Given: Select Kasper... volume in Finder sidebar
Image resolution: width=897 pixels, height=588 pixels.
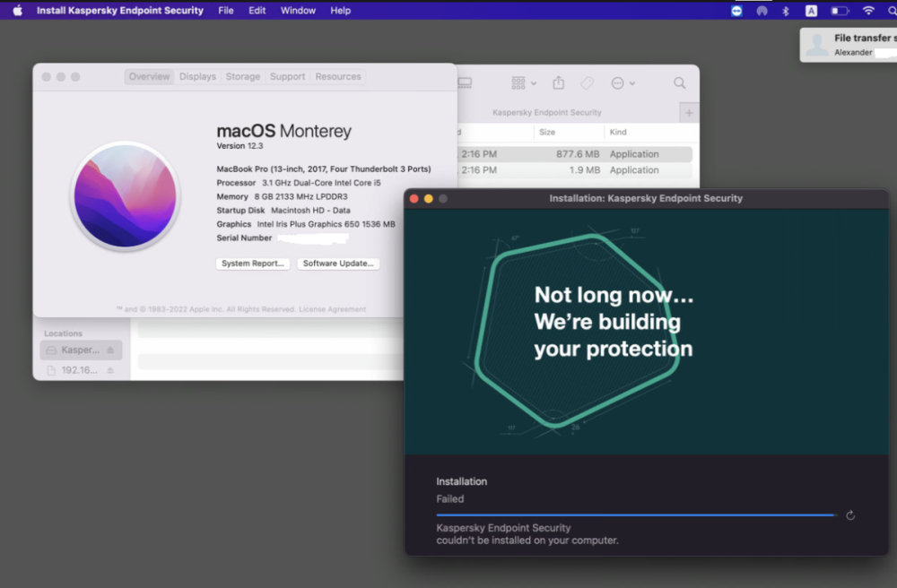Looking at the screenshot, I should (80, 350).
